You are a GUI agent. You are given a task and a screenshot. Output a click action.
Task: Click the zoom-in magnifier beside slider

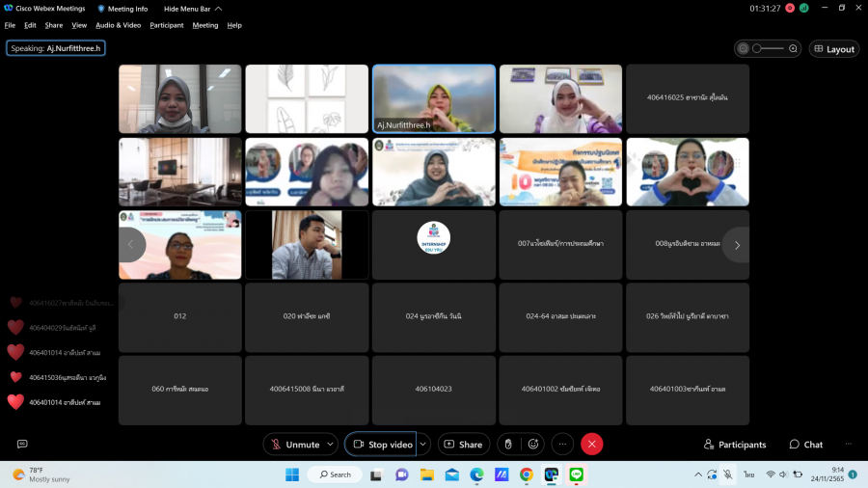pyautogui.click(x=793, y=48)
